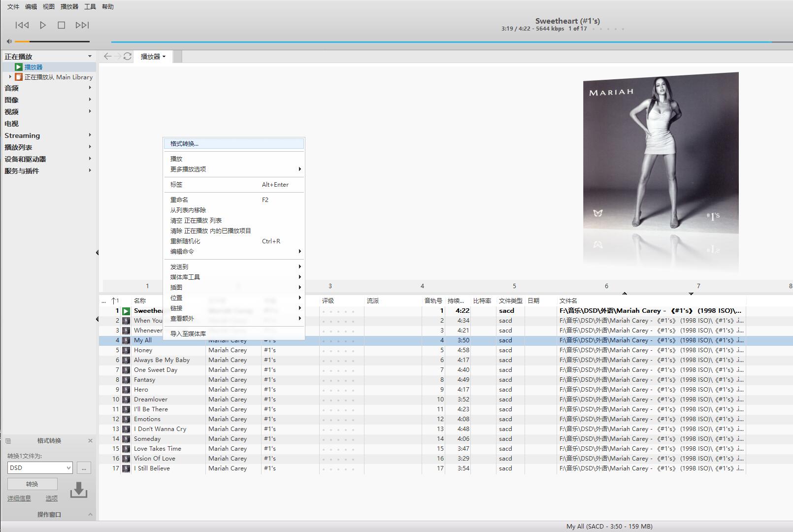Choose 导入至媒体库 in context menu

point(234,333)
